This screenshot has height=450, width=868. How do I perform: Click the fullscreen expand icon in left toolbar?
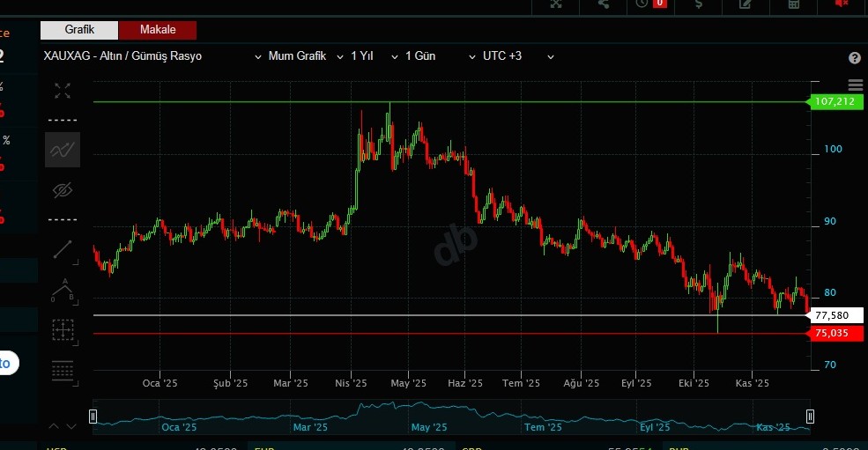[x=63, y=90]
